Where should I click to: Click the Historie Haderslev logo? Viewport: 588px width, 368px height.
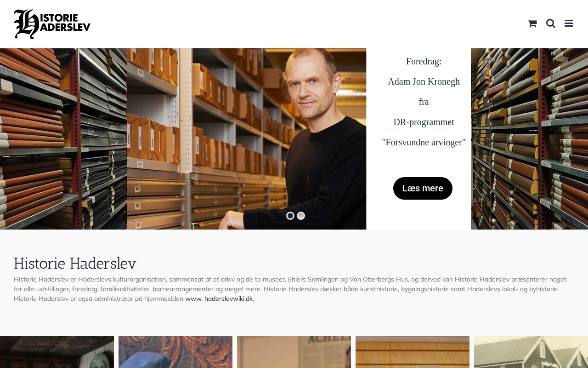(52, 24)
